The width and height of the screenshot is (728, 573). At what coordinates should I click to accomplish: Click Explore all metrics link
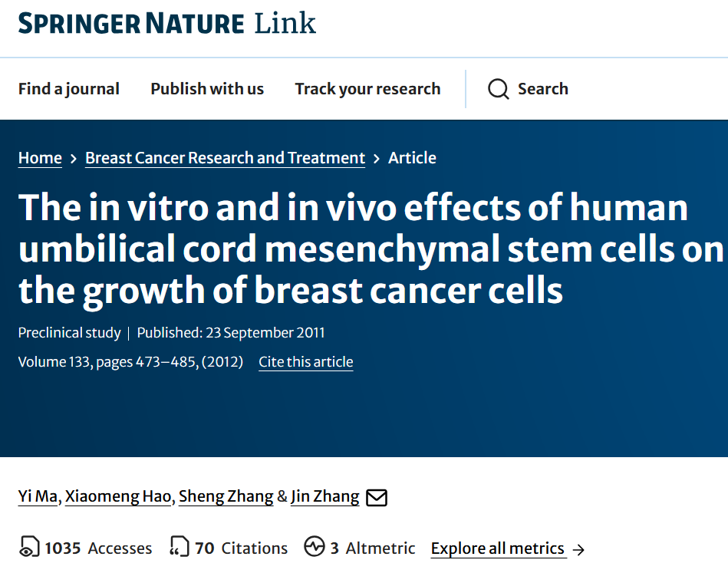498,548
